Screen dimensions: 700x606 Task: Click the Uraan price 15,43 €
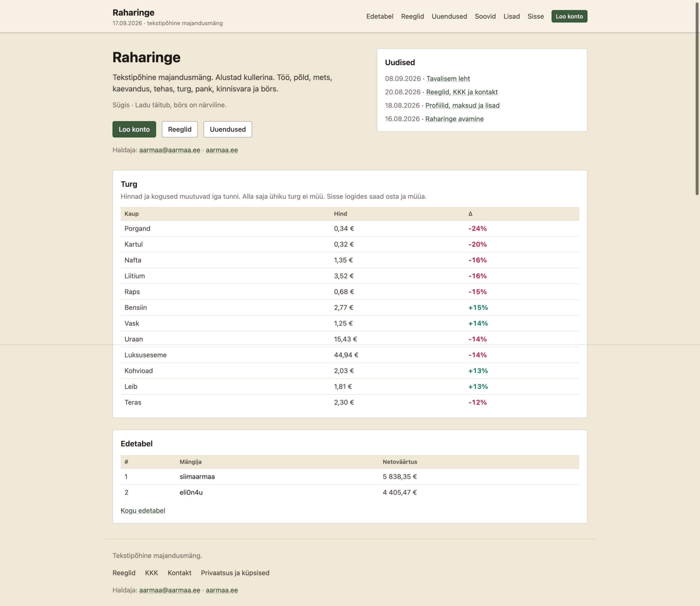point(345,339)
